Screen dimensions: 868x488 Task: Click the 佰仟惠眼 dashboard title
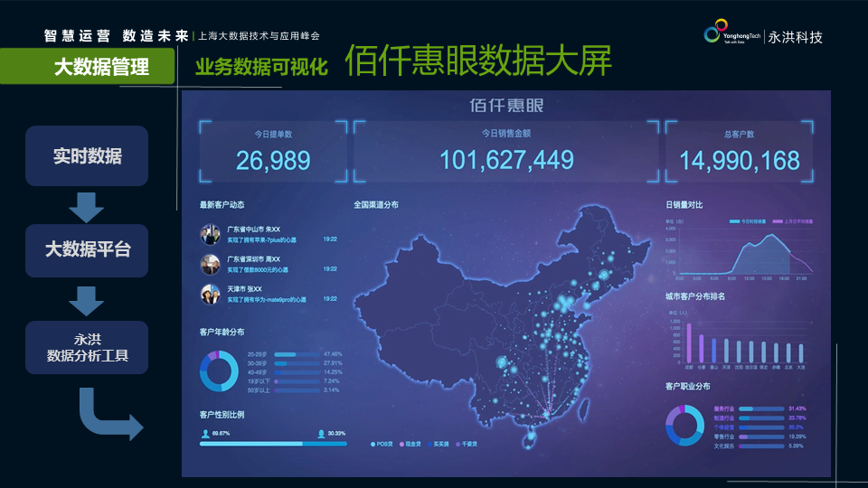pos(506,105)
